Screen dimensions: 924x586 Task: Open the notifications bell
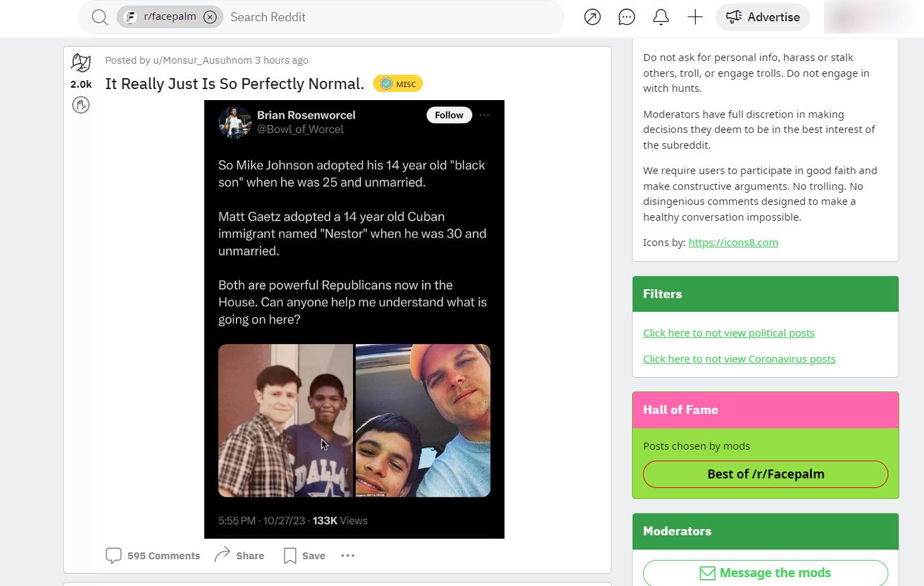pyautogui.click(x=661, y=17)
